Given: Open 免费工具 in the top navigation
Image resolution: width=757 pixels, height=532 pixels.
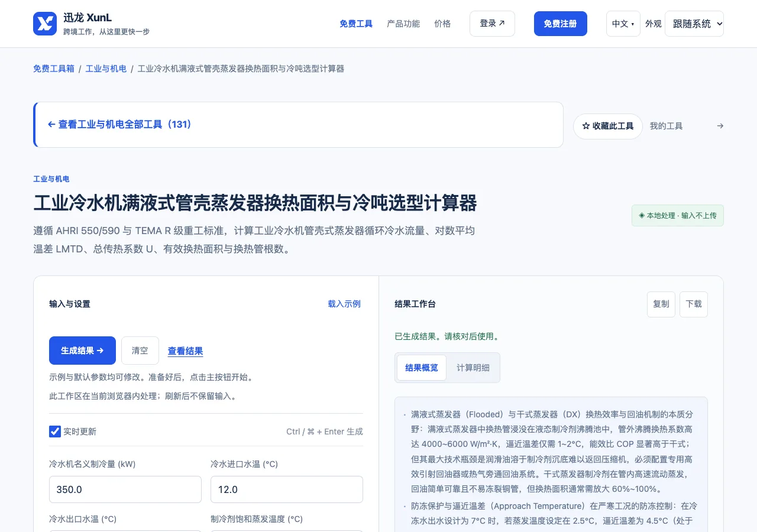Looking at the screenshot, I should pyautogui.click(x=356, y=24).
